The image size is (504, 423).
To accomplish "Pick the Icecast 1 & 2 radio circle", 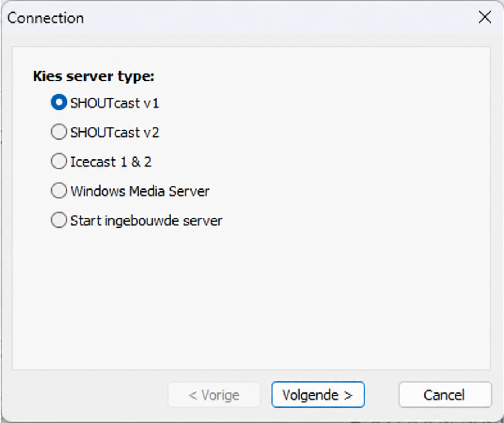I will [x=59, y=161].
